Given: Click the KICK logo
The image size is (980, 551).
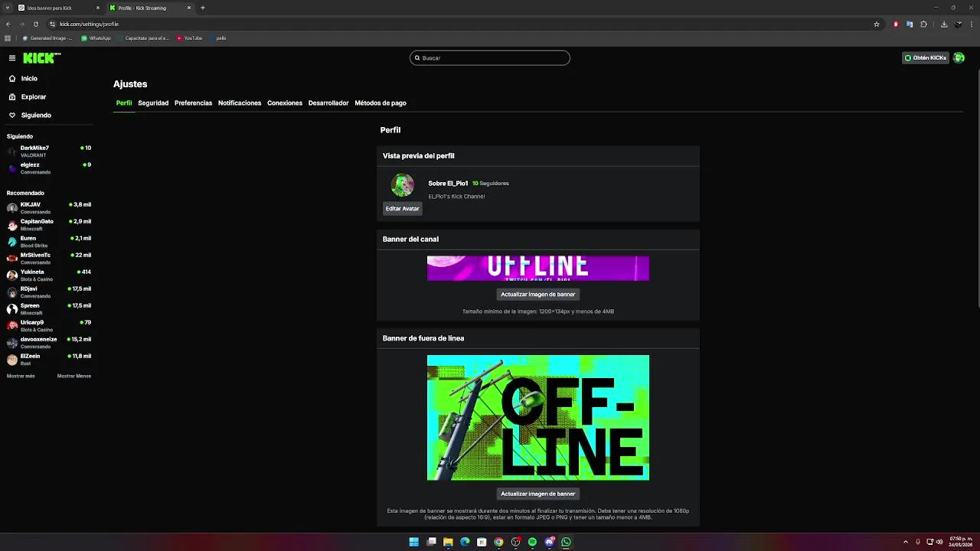Looking at the screenshot, I should 41,58.
